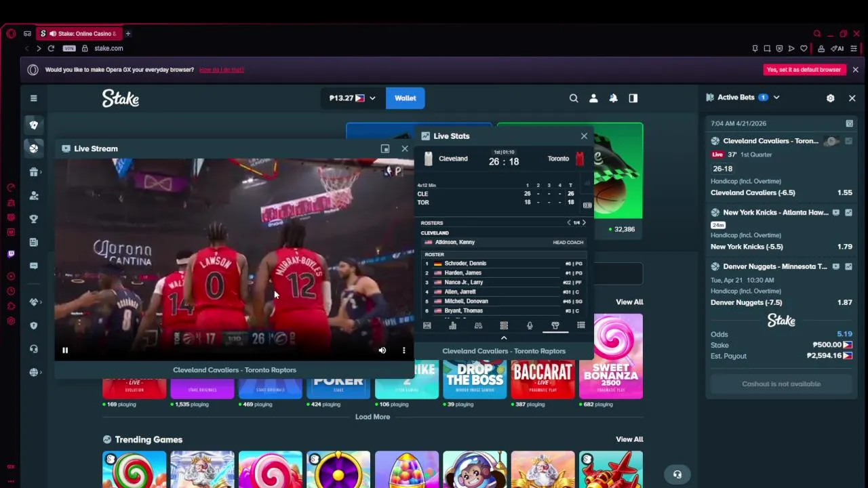Close the Live Stats panel

point(584,136)
